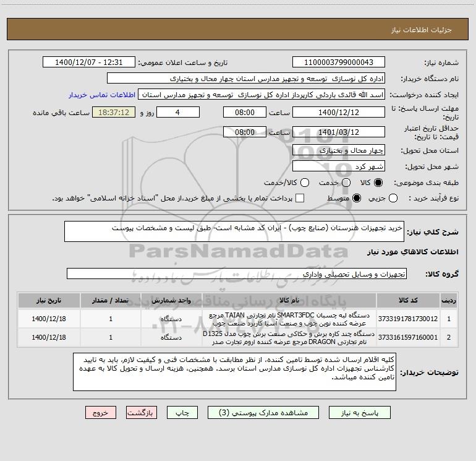Screen dimensions: 476x461
Task: Tick the اسناد خزانه اسلامی payment checkbox
Action: tap(300, 198)
